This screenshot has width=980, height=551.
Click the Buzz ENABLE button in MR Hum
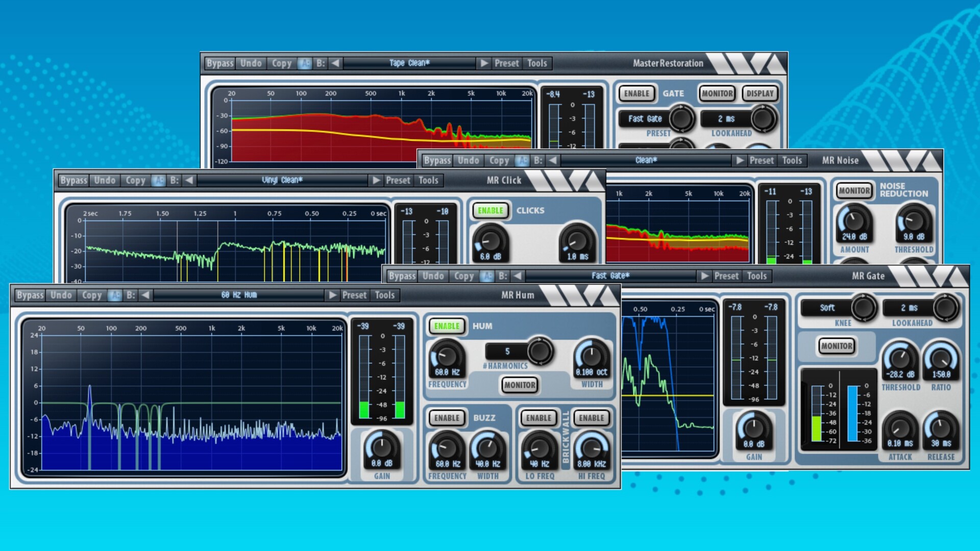pyautogui.click(x=447, y=418)
